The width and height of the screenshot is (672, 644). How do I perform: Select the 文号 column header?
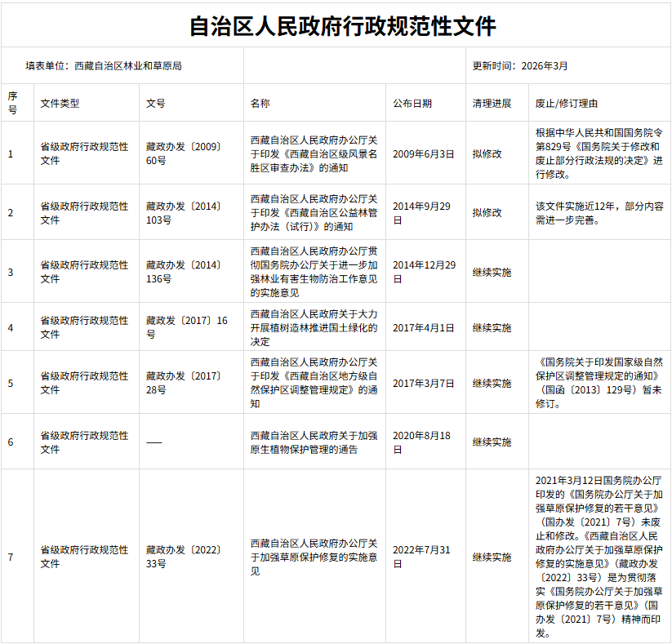point(155,104)
